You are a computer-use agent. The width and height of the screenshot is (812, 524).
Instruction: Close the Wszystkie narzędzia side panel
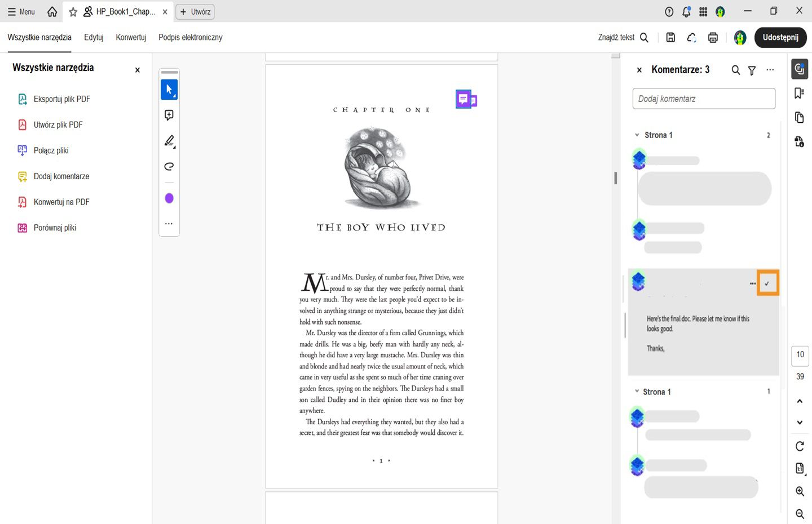click(x=138, y=70)
